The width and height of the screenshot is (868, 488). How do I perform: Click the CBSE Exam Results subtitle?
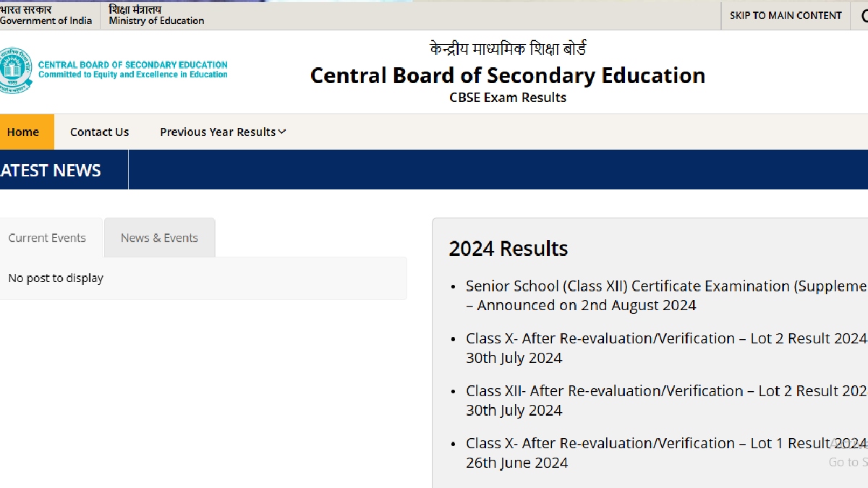coord(507,98)
